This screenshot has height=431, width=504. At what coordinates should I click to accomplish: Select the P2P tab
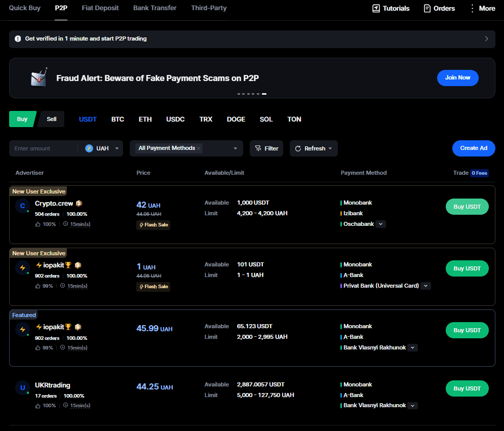click(61, 8)
